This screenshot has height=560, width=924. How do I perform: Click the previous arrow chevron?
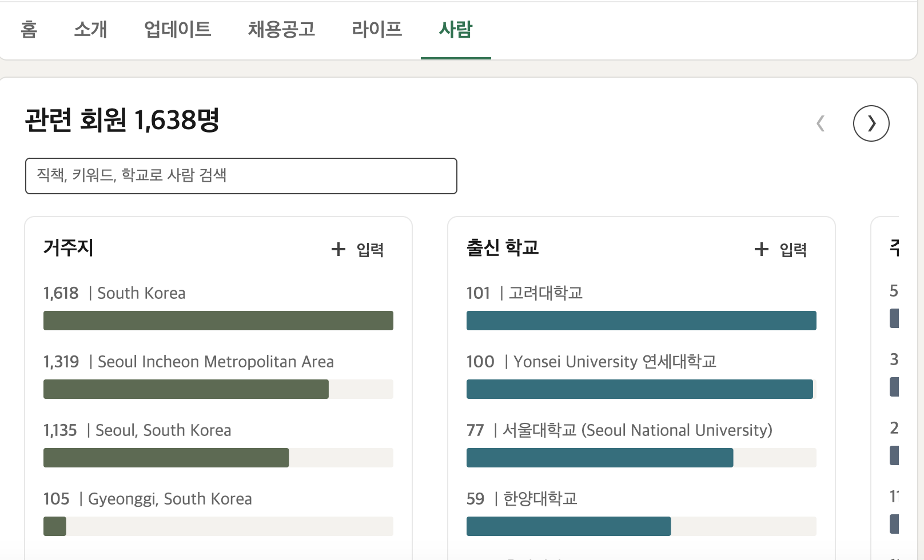[821, 123]
